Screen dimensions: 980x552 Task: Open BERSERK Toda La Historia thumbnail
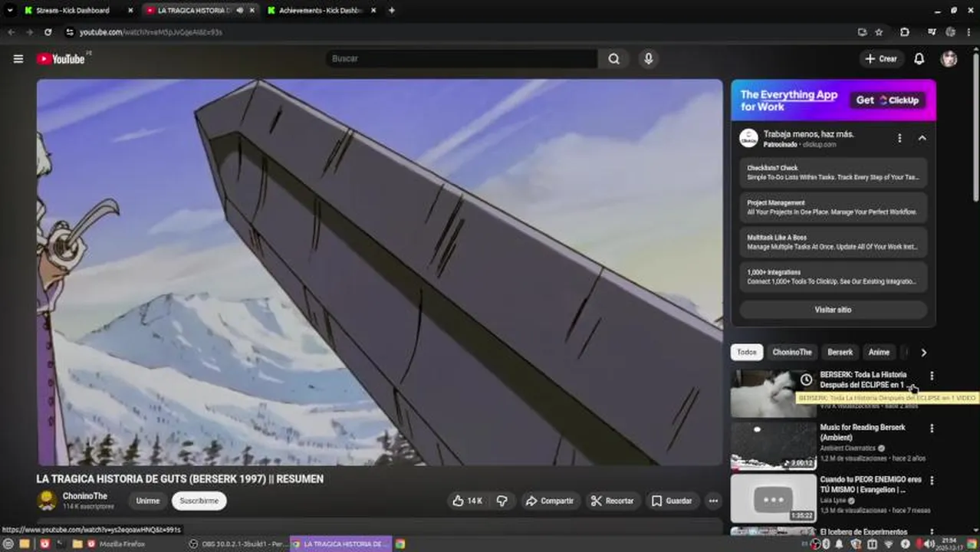(773, 393)
